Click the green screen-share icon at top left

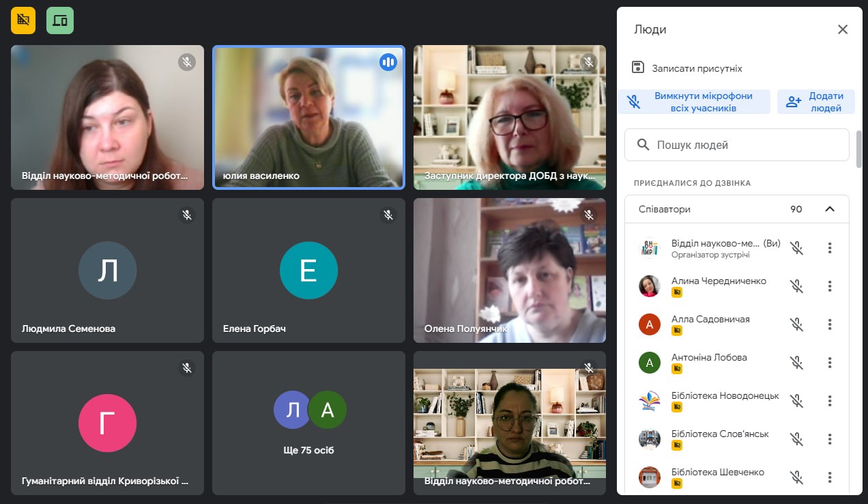60,20
